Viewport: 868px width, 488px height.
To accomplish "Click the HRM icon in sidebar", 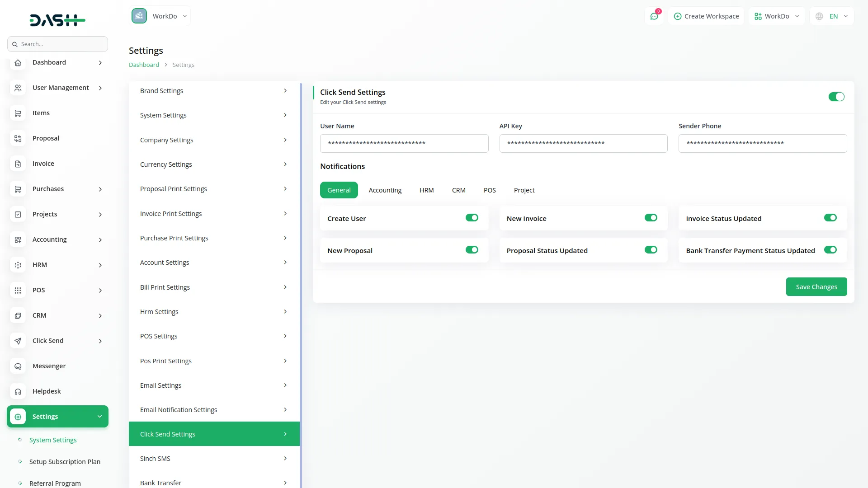I will click(18, 265).
